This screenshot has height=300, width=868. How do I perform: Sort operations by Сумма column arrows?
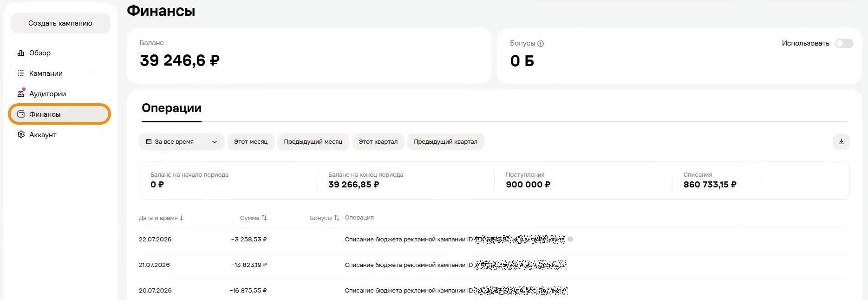[x=264, y=218]
